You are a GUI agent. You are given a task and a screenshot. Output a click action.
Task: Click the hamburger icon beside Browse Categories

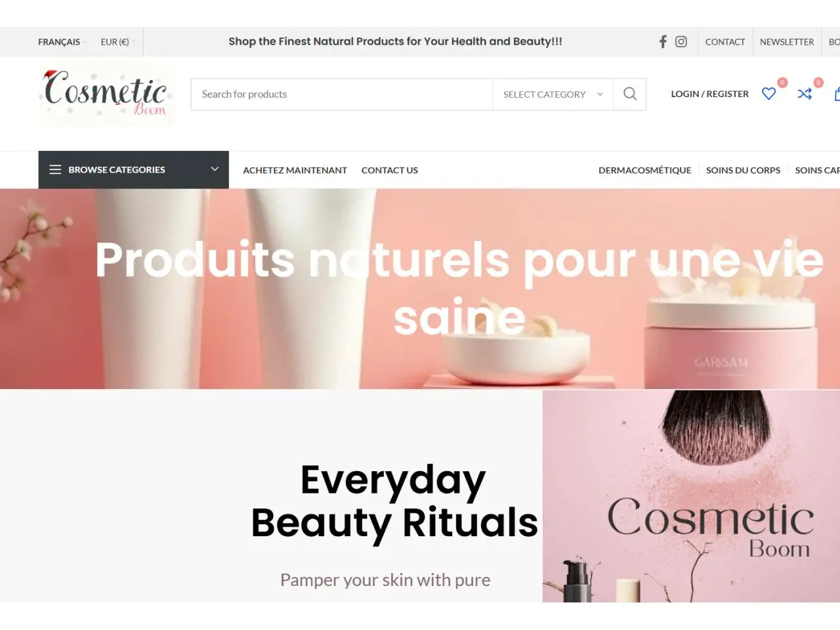55,170
